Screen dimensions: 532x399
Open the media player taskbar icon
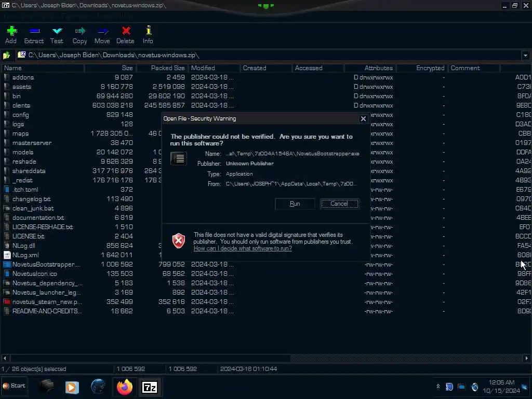click(x=72, y=387)
